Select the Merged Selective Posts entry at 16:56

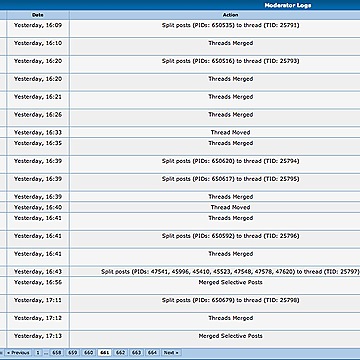point(230,282)
